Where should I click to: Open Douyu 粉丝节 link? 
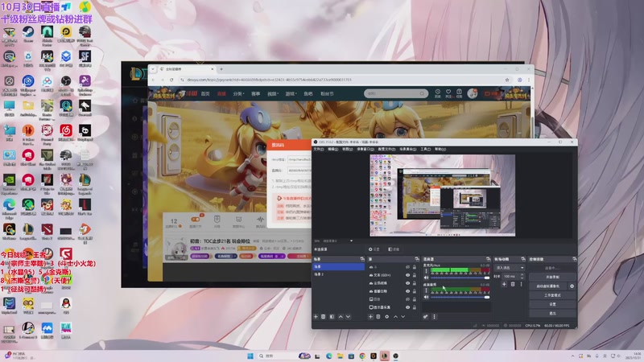click(x=327, y=93)
